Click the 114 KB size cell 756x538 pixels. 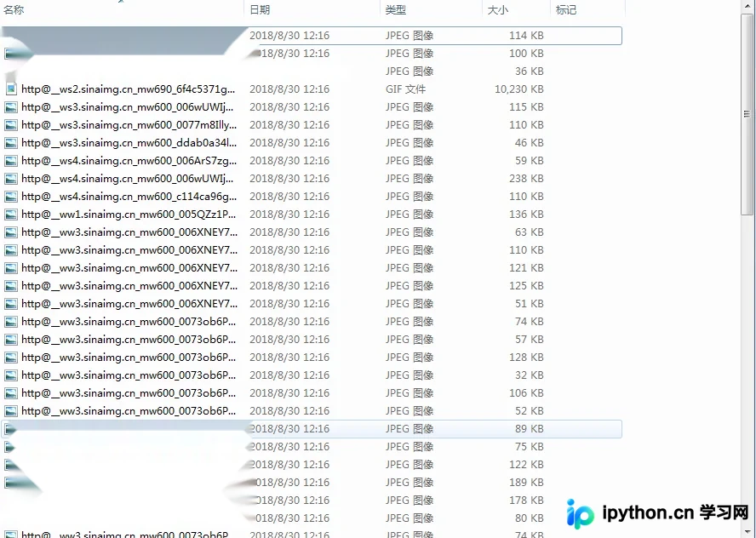[526, 36]
